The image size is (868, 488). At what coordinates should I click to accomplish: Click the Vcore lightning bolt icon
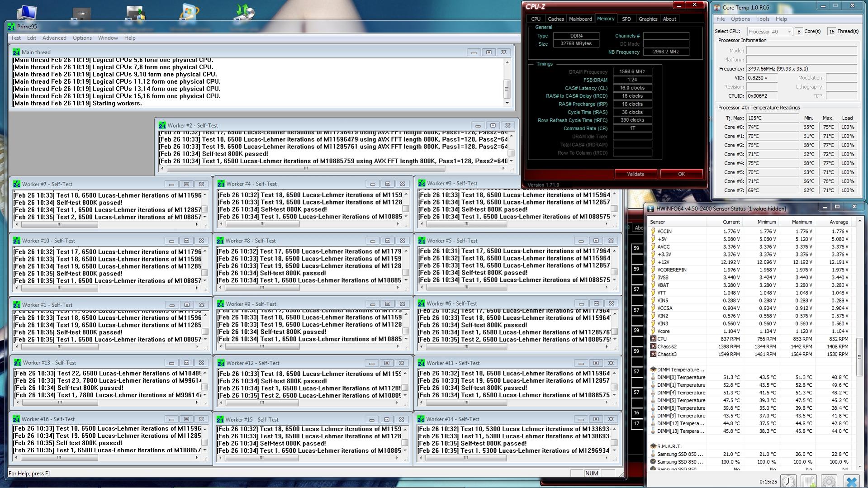653,331
